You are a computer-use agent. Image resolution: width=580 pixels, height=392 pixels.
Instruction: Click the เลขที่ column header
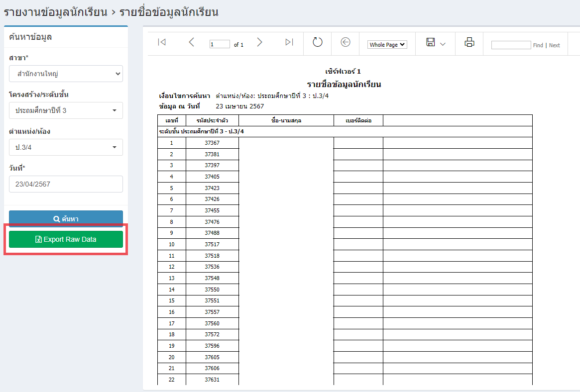pyautogui.click(x=172, y=120)
